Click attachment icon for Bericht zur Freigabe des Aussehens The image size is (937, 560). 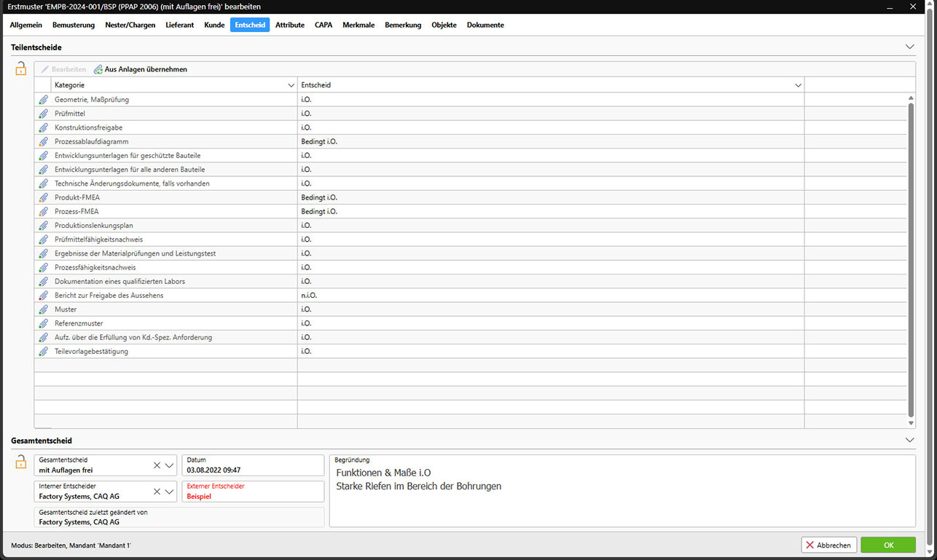tap(43, 296)
